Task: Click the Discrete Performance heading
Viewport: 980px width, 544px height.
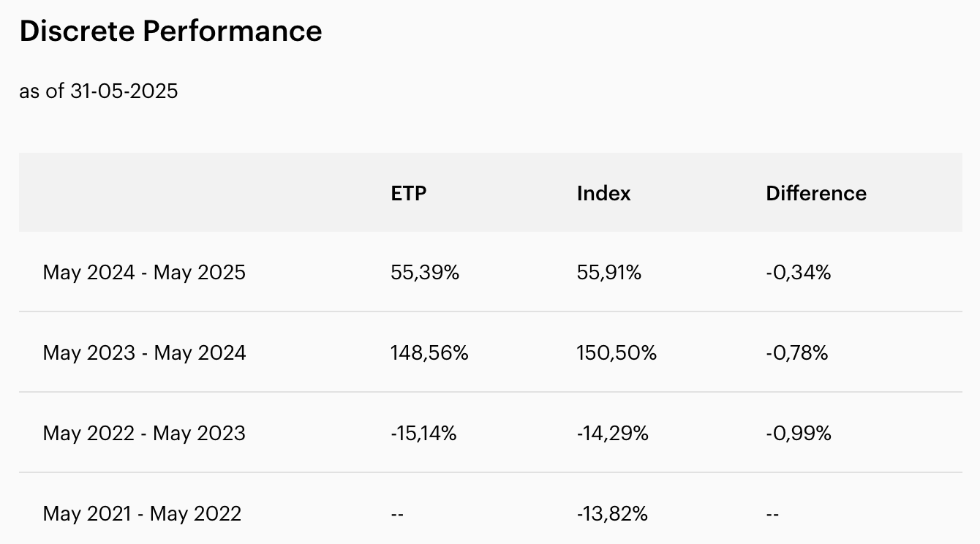Action: (170, 31)
